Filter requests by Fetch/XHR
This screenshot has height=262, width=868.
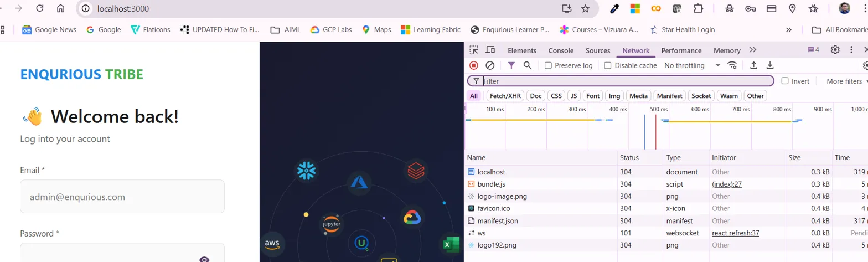506,96
